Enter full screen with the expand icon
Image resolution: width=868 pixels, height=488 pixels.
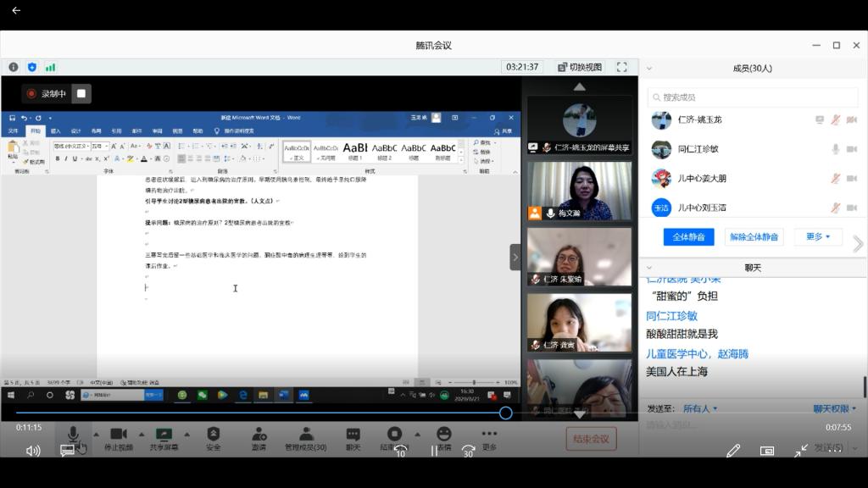[x=621, y=67]
